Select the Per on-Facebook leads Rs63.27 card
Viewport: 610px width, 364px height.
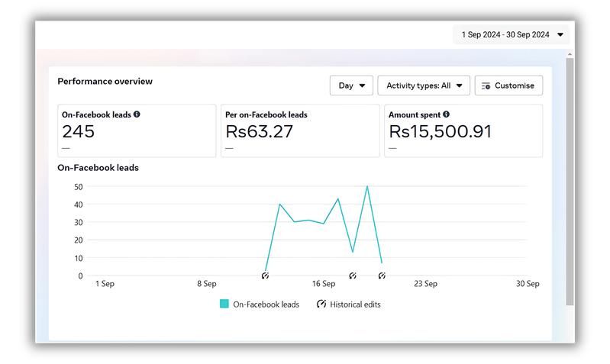point(300,131)
